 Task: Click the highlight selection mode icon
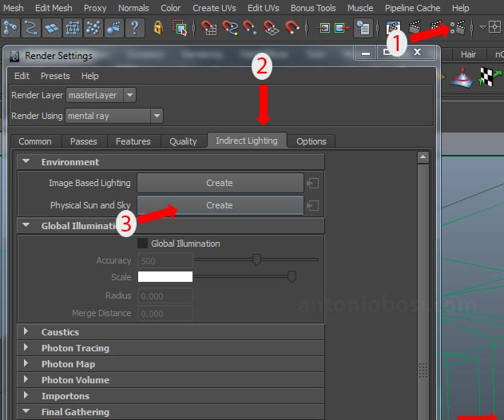tap(180, 28)
